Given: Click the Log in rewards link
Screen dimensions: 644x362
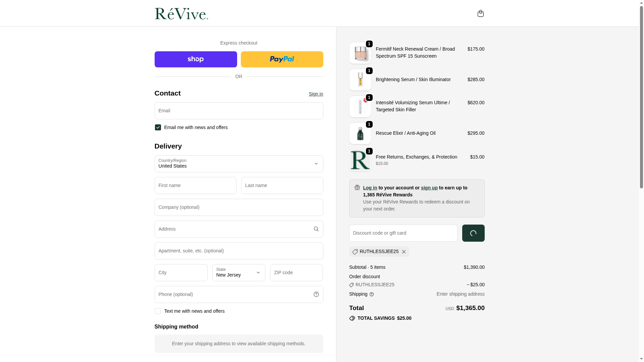Looking at the screenshot, I should click(x=370, y=188).
